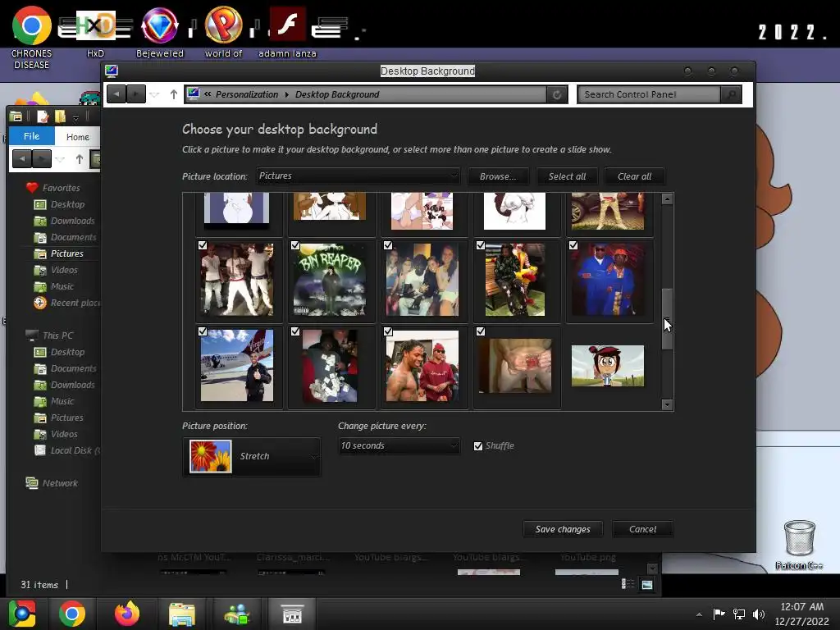Click the Search Control Panel field
840x630 pixels.
649,94
